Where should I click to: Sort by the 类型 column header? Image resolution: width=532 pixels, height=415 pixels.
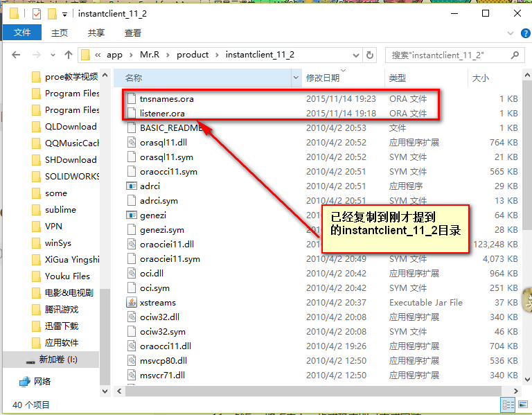[x=426, y=78]
